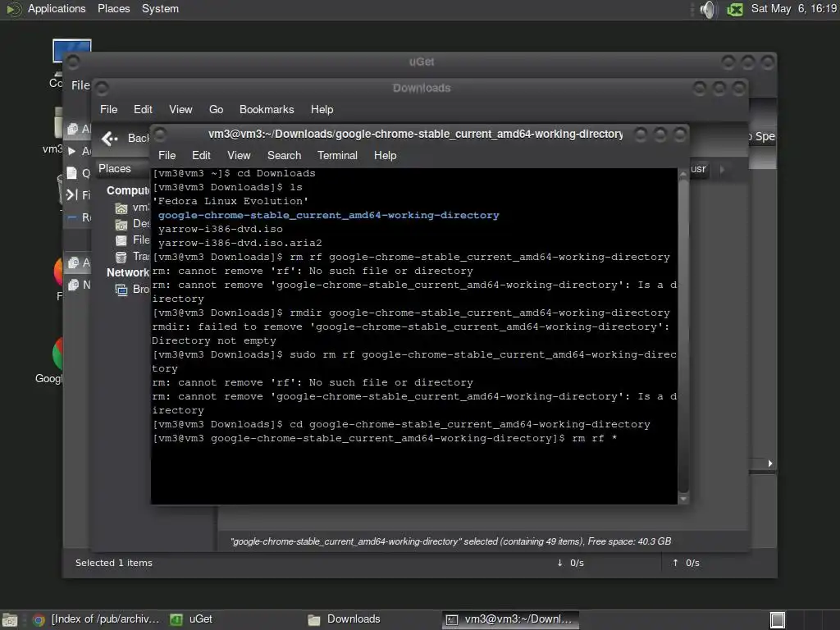Open Help menu of the Downloads window
Image resolution: width=840 pixels, height=630 pixels.
coord(322,109)
